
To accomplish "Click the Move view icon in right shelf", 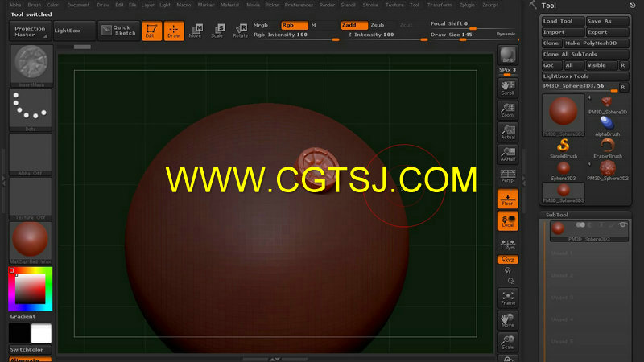I will pos(508,320).
